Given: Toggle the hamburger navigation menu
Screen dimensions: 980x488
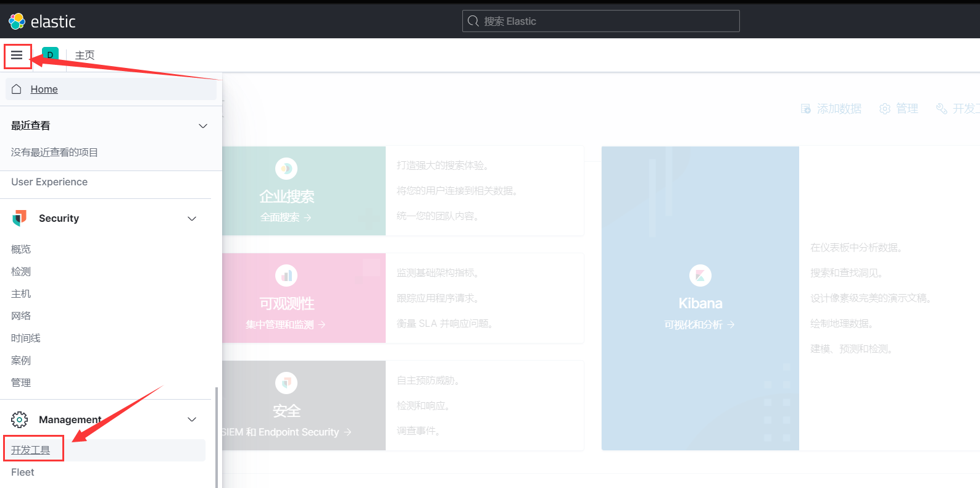Looking at the screenshot, I should 17,56.
